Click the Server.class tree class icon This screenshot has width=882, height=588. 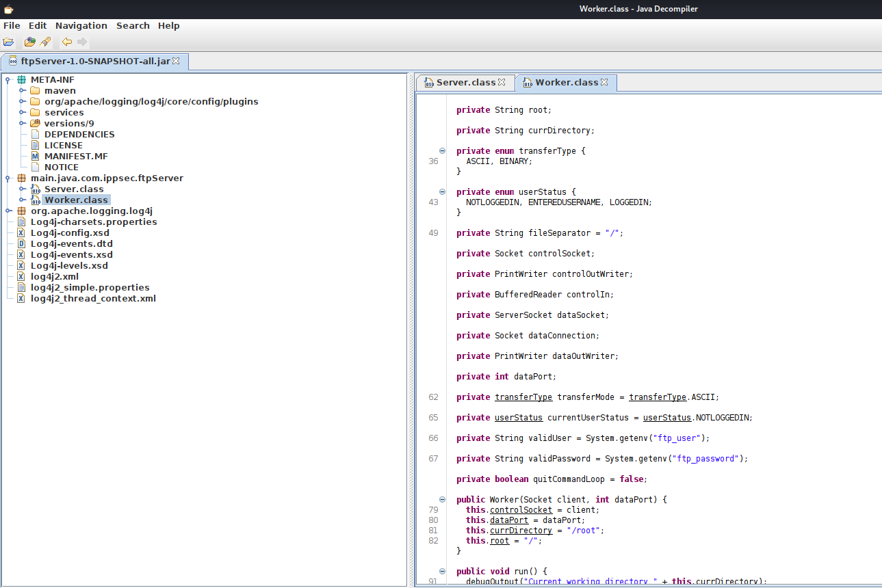tap(36, 189)
